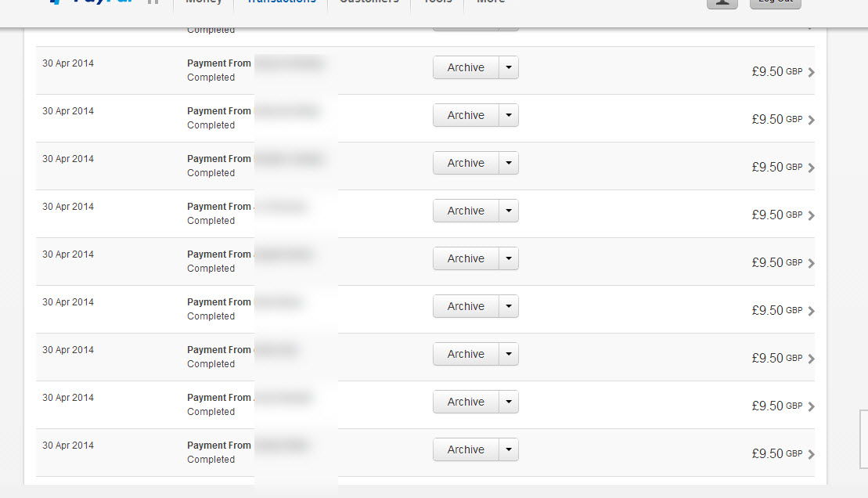This screenshot has height=498, width=868.
Task: Archive the bottom payment row
Action: click(466, 449)
